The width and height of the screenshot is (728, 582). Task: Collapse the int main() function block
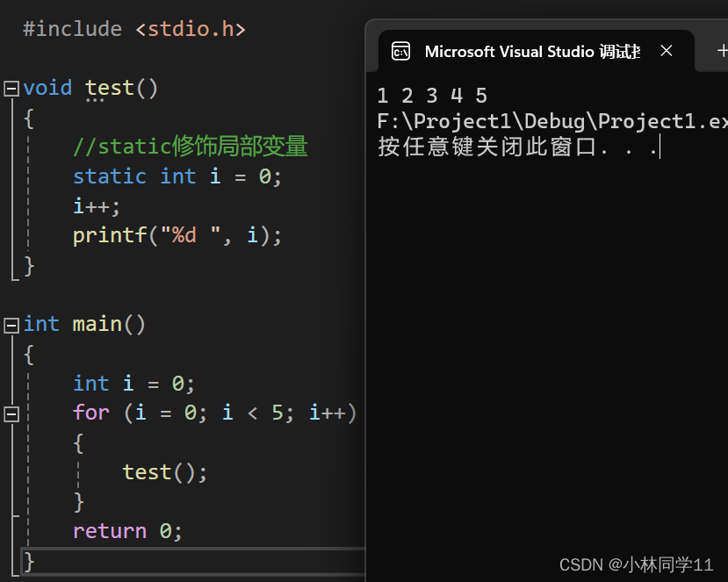pos(11,325)
